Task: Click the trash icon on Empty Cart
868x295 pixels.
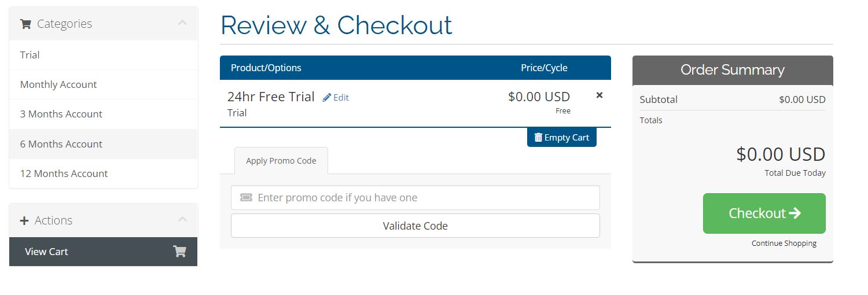Action: coord(538,138)
